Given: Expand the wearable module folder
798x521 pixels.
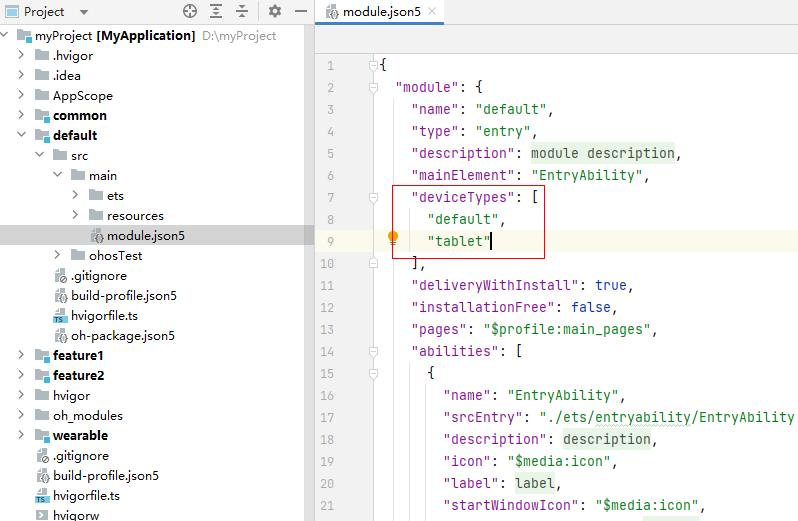Looking at the screenshot, I should [21, 436].
